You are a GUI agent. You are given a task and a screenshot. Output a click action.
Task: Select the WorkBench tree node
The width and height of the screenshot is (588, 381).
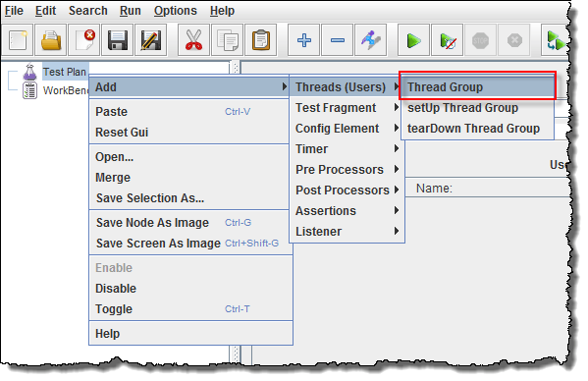click(65, 90)
